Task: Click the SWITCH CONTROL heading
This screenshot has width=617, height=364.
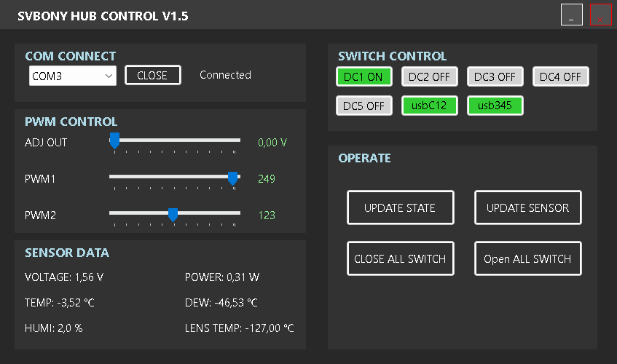Action: point(393,56)
